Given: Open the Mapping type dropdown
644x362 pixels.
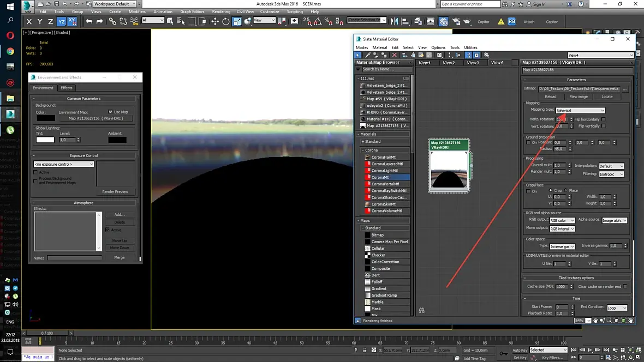Looking at the screenshot, I should [580, 111].
